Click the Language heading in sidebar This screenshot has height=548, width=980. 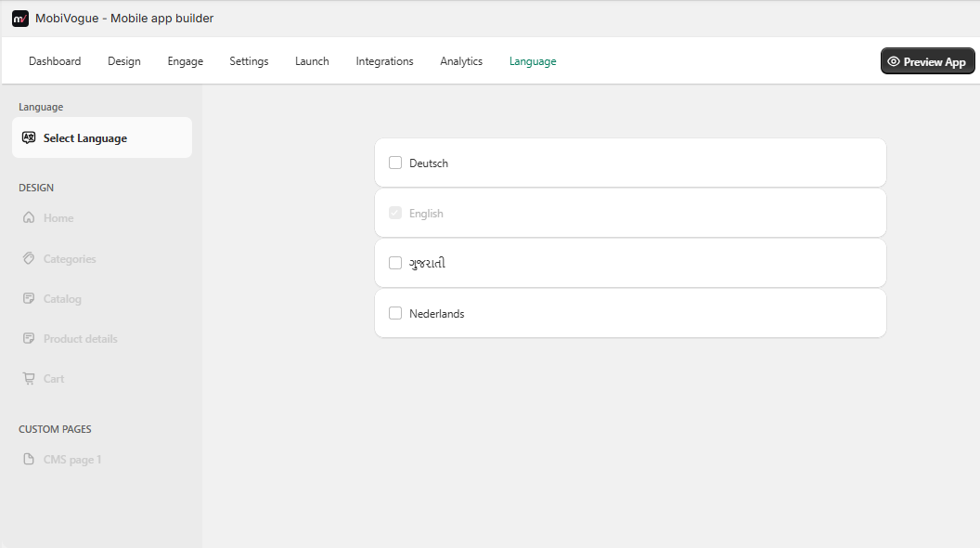click(x=41, y=107)
